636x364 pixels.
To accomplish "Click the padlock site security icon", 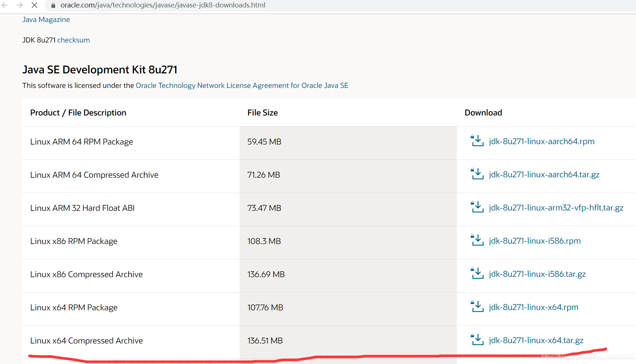I will pyautogui.click(x=53, y=5).
